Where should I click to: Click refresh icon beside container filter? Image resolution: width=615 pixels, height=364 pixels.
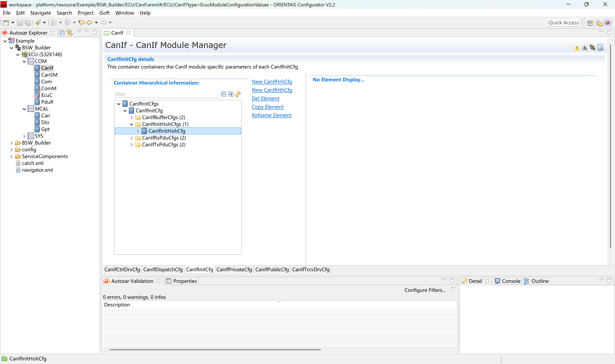[238, 94]
